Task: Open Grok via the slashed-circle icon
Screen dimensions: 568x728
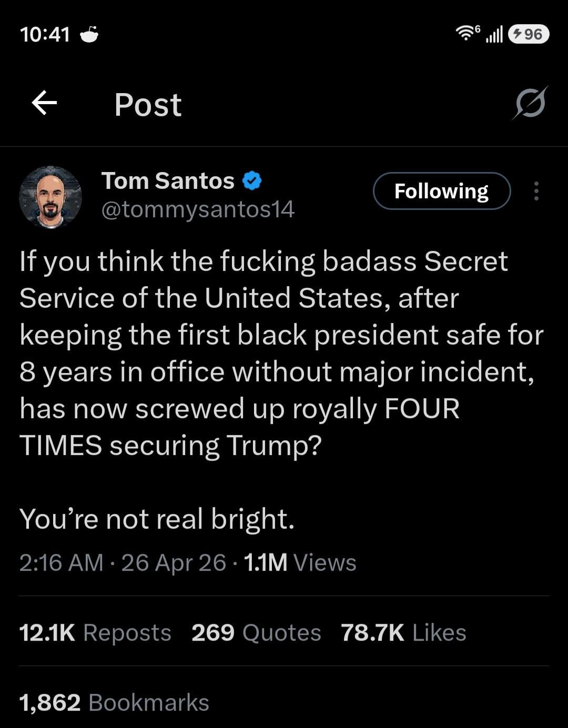Action: pos(530,103)
